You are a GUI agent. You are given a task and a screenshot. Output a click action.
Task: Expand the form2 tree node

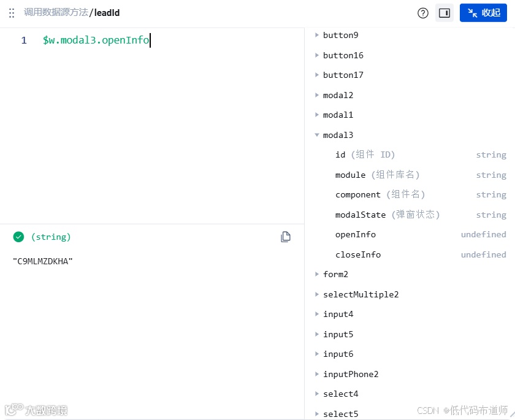[x=316, y=274]
